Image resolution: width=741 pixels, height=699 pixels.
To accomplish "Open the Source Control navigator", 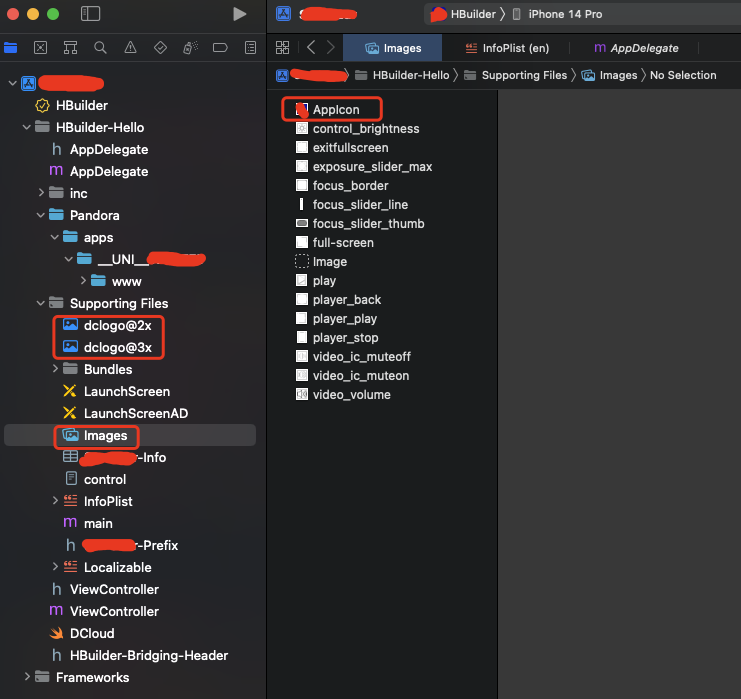I will click(41, 48).
